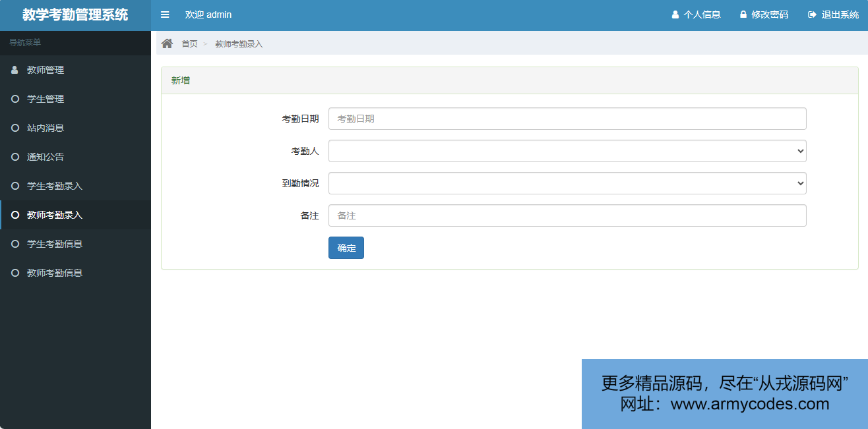Click the 备注 input field
868x429 pixels.
tap(567, 215)
